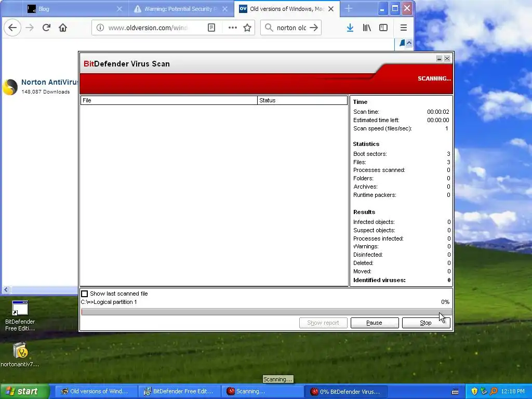Open the Firefox home page icon
This screenshot has height=399, width=532.
tap(63, 28)
